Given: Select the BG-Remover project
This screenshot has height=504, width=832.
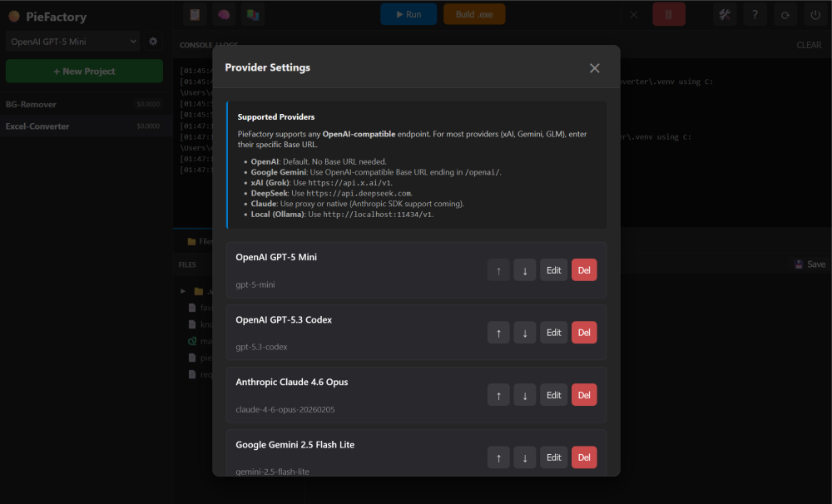Looking at the screenshot, I should click(x=31, y=104).
